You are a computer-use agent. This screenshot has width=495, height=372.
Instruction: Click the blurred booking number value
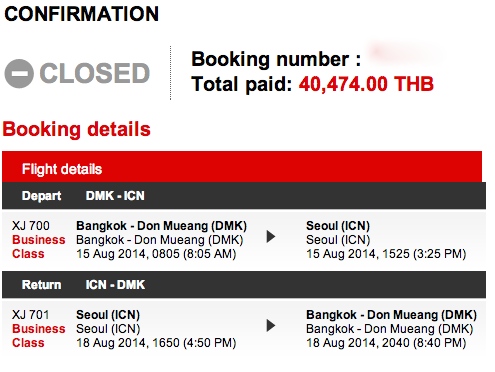pyautogui.click(x=403, y=53)
